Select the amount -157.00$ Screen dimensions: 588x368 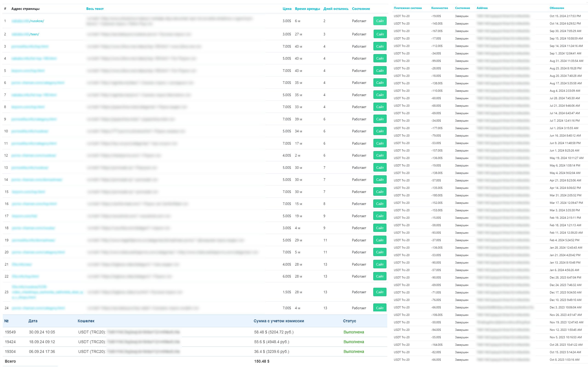(437, 150)
